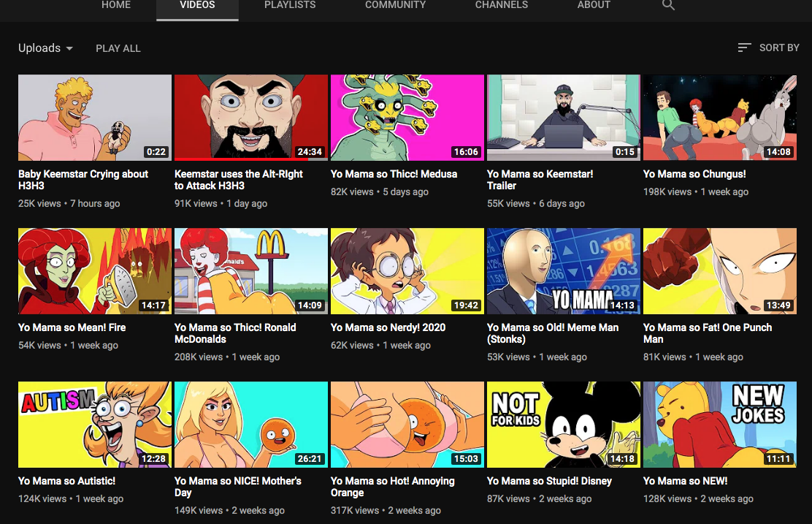Open the Yo Mama so Autistic thumbnail

95,425
